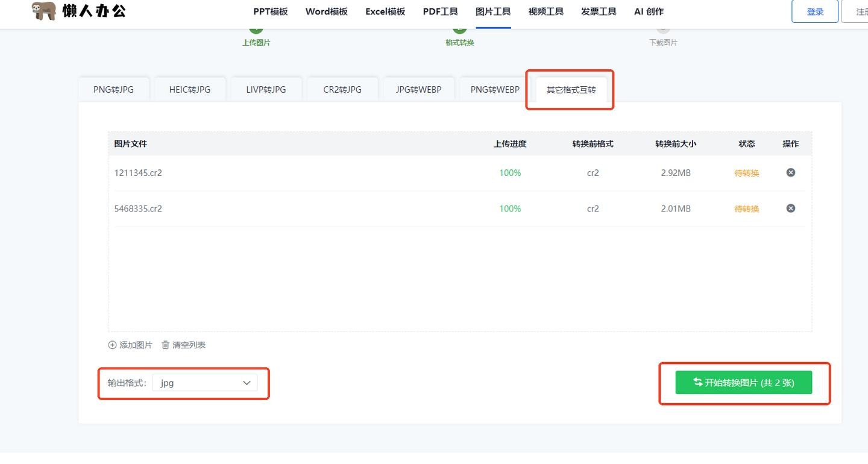Open the LIVP转JPG tab
This screenshot has height=464, width=868.
266,90
